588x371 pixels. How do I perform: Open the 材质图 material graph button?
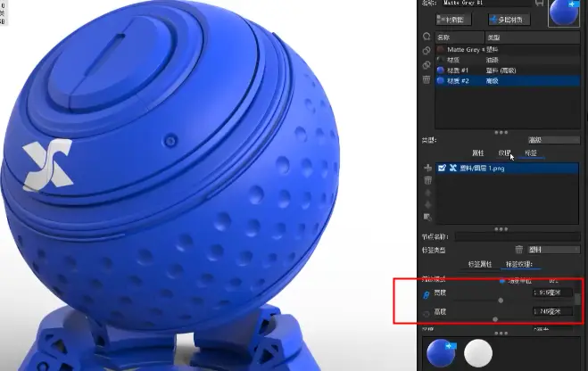coord(453,20)
